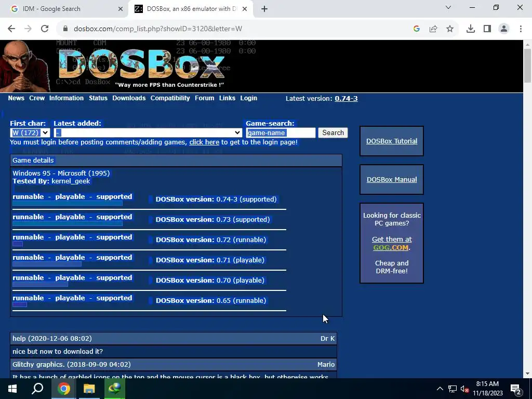The image size is (532, 399).
Task: Open the News menu link
Action: point(16,98)
